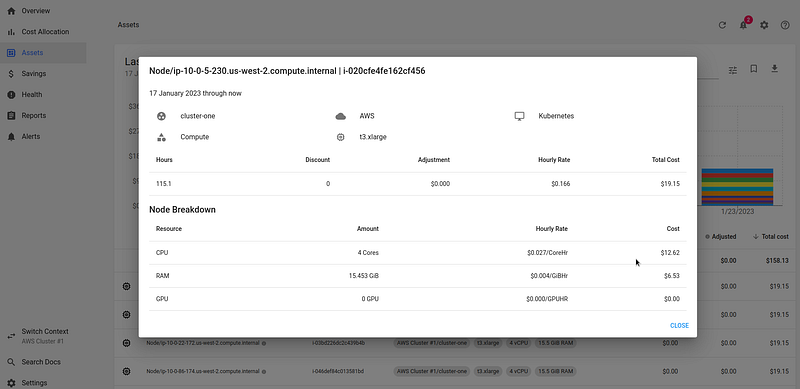The height and width of the screenshot is (389, 800).
Task: Click the Search Docs magnifier icon
Action: pos(11,362)
